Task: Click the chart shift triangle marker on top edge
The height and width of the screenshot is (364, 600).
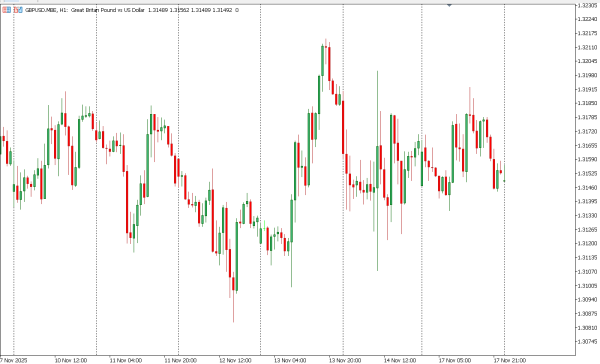Action: click(x=449, y=5)
